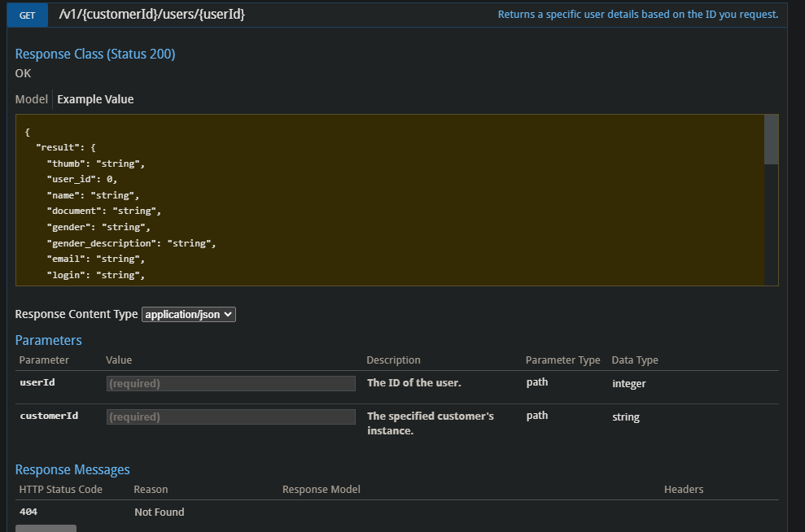Click the userId parameter name
Image resolution: width=805 pixels, height=532 pixels.
37,382
